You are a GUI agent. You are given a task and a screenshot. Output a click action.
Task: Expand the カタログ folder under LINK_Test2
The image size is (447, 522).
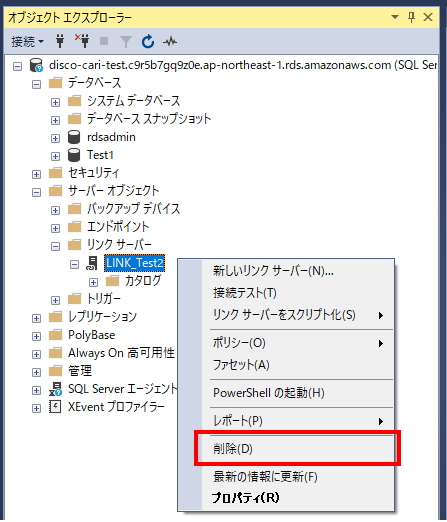(93, 282)
